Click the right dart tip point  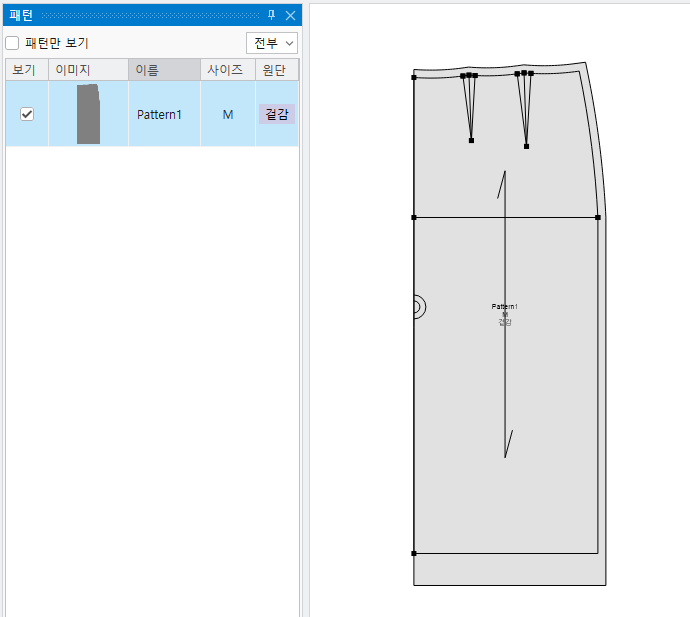[x=526, y=146]
